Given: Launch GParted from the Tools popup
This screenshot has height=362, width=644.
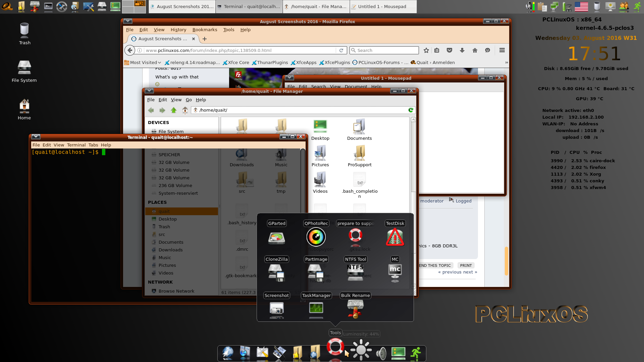Looking at the screenshot, I should [x=277, y=238].
